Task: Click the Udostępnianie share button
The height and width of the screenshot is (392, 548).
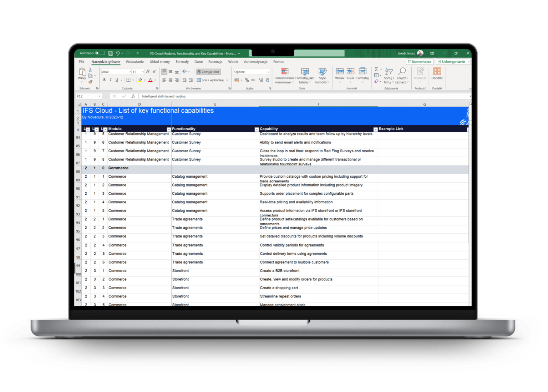Action: tap(451, 61)
